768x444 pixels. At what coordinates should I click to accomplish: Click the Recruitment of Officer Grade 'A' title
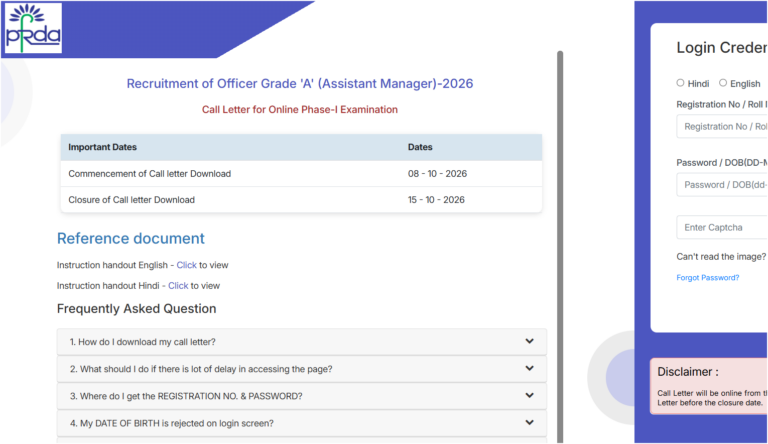pyautogui.click(x=300, y=83)
